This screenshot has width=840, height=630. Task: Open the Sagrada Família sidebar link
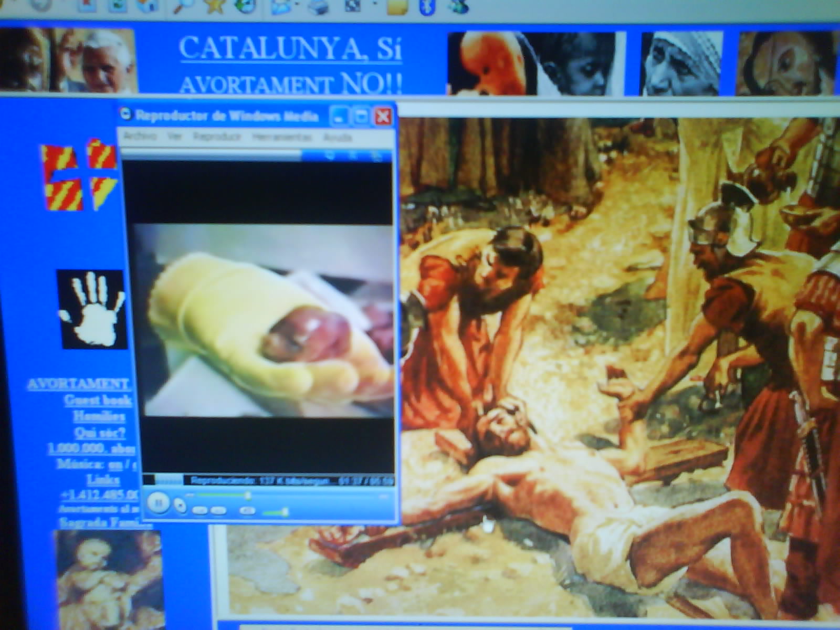[105, 522]
